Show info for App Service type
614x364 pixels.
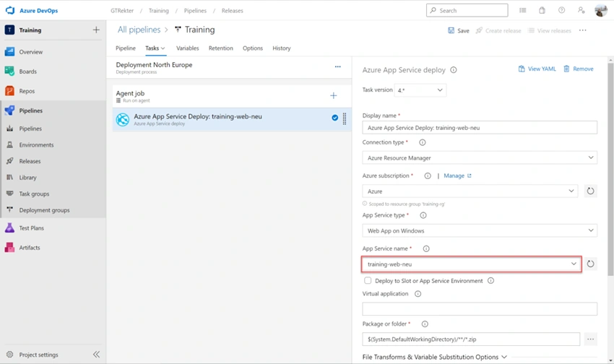pyautogui.click(x=423, y=215)
